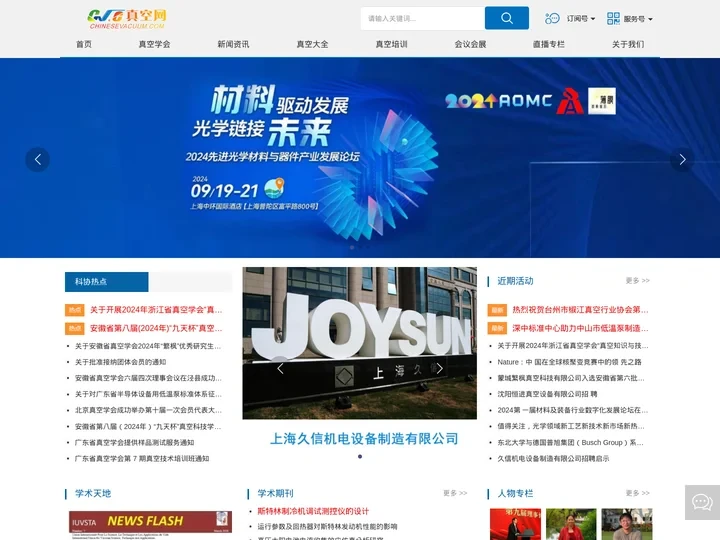Open 沈阳恒进真空设备有限公司招聘 link
Image resolution: width=720 pixels, height=540 pixels.
coord(547,394)
